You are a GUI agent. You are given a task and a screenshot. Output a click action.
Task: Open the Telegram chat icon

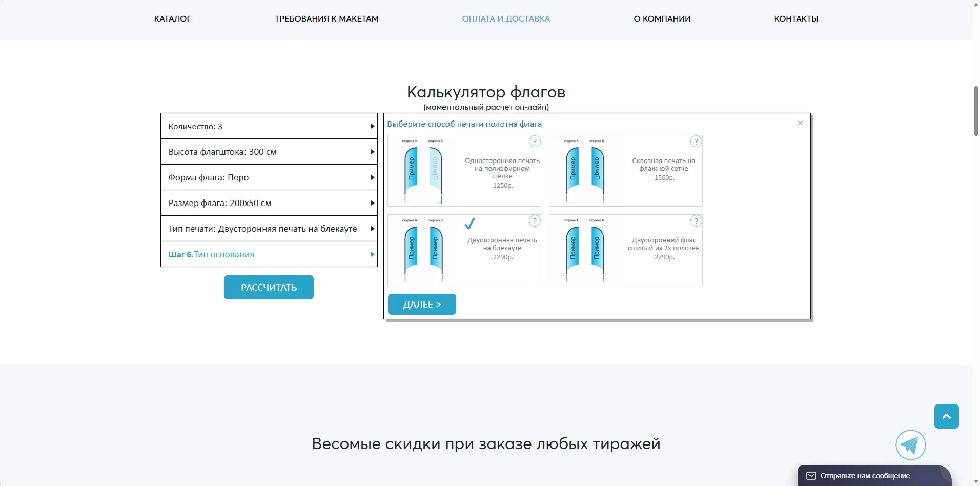tap(911, 445)
